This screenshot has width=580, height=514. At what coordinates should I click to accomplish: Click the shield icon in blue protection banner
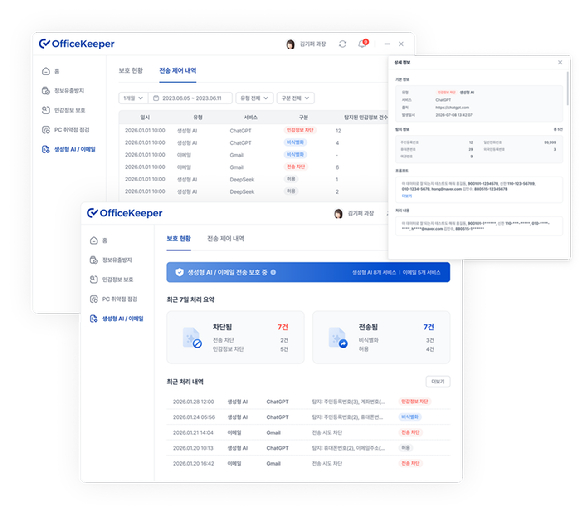(x=179, y=272)
